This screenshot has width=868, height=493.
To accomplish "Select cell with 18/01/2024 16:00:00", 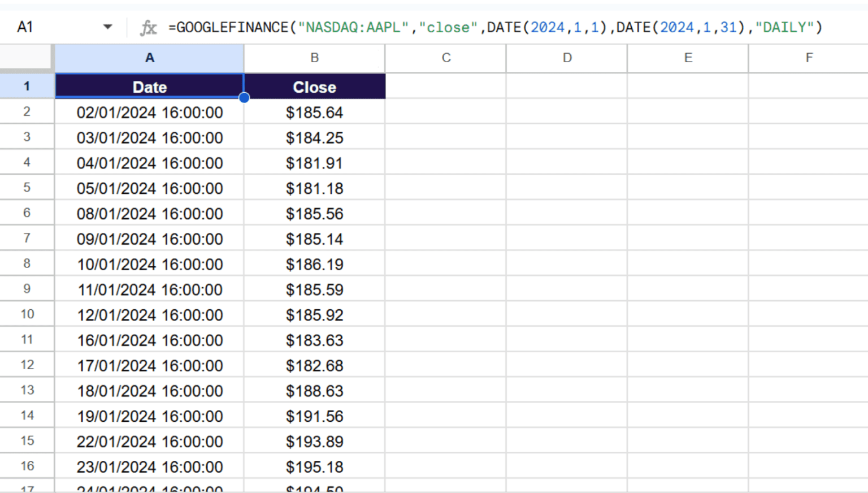I will click(x=149, y=391).
